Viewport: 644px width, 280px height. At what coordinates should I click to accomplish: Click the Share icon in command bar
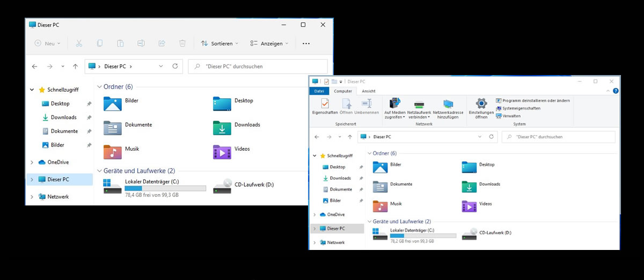(x=162, y=43)
